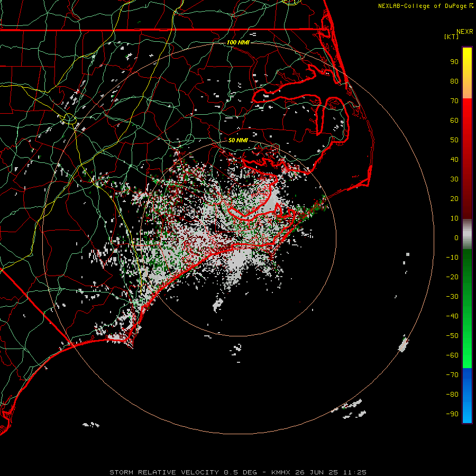Click the positive 20 scale label
The height and width of the screenshot is (476, 476).
454,198
